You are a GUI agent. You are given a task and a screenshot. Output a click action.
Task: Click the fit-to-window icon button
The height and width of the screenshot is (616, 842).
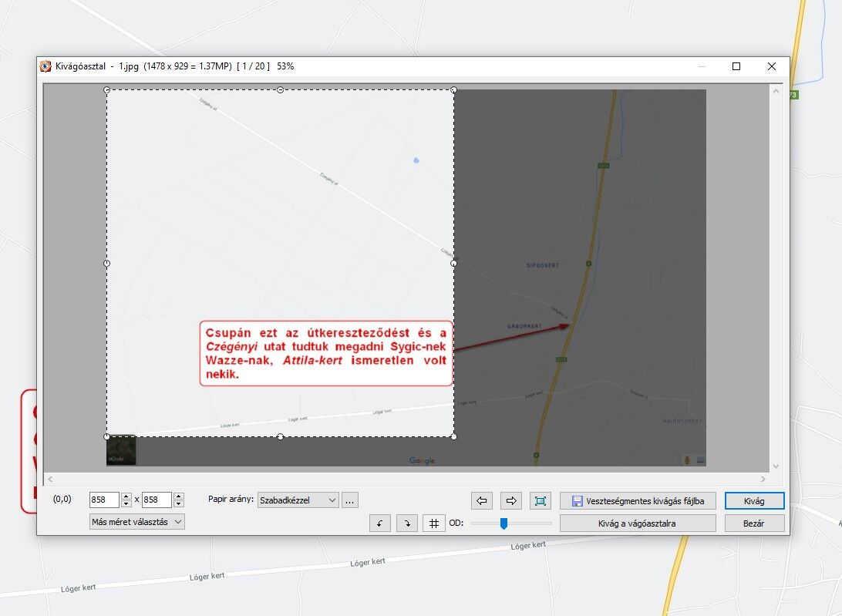541,500
